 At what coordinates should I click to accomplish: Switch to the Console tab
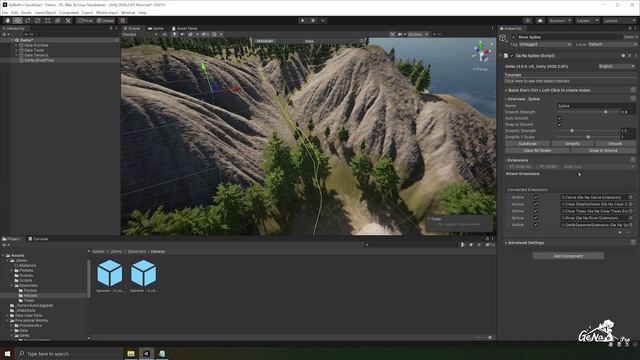click(x=38, y=239)
